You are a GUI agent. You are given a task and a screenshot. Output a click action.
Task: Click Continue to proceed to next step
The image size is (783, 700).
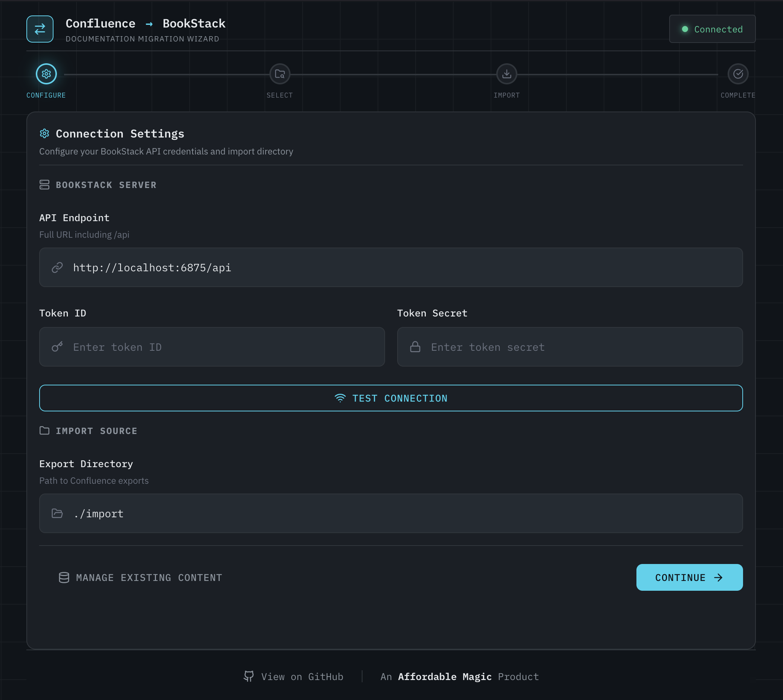pyautogui.click(x=689, y=577)
